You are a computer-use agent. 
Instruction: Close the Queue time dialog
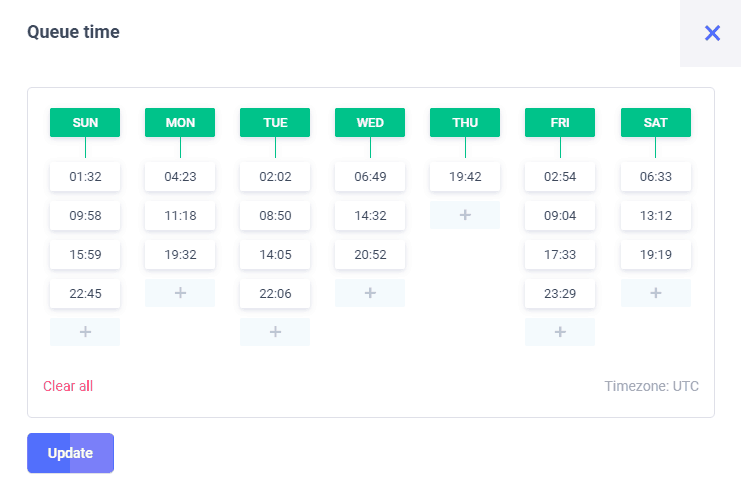click(x=712, y=33)
